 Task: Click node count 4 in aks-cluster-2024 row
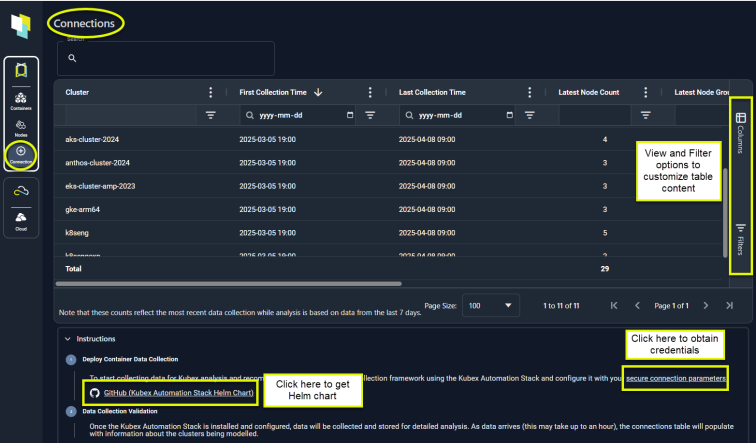(x=605, y=139)
